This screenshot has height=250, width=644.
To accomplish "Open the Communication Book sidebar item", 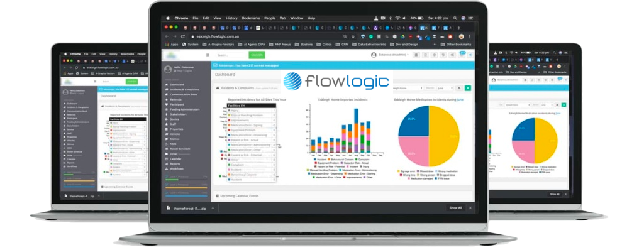I will [183, 94].
